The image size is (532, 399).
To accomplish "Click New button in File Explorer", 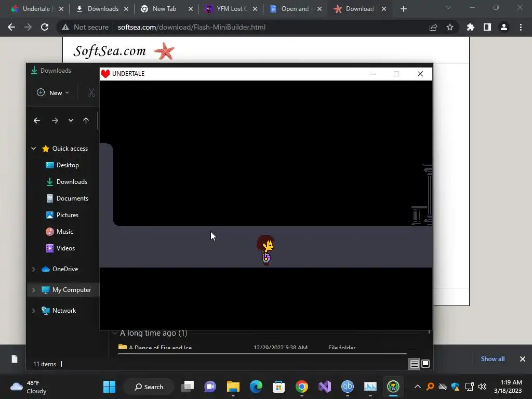I will point(52,92).
